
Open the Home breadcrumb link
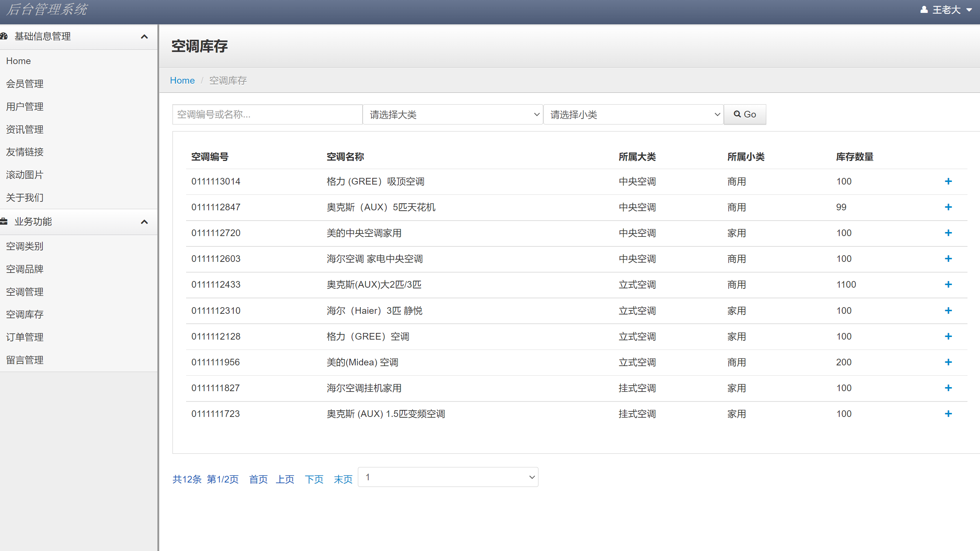pos(182,80)
